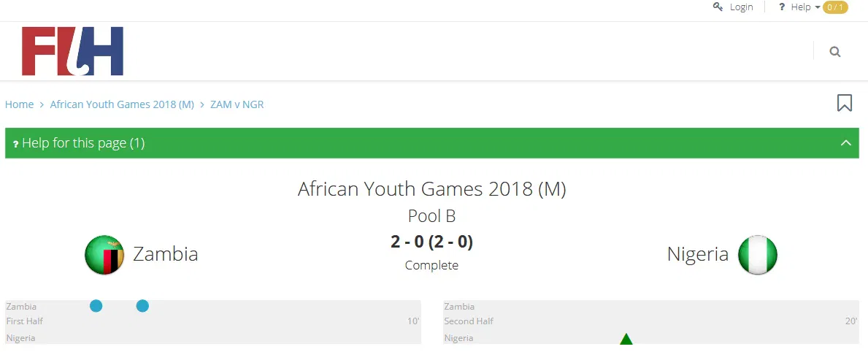Click the question mark icon in the green bar
Screen dimensions: 868x352
tap(15, 144)
